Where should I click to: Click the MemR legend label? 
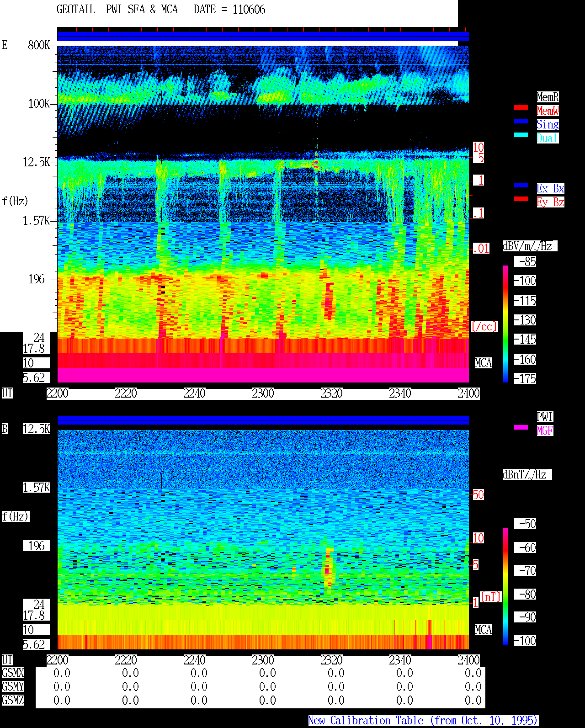pos(548,97)
